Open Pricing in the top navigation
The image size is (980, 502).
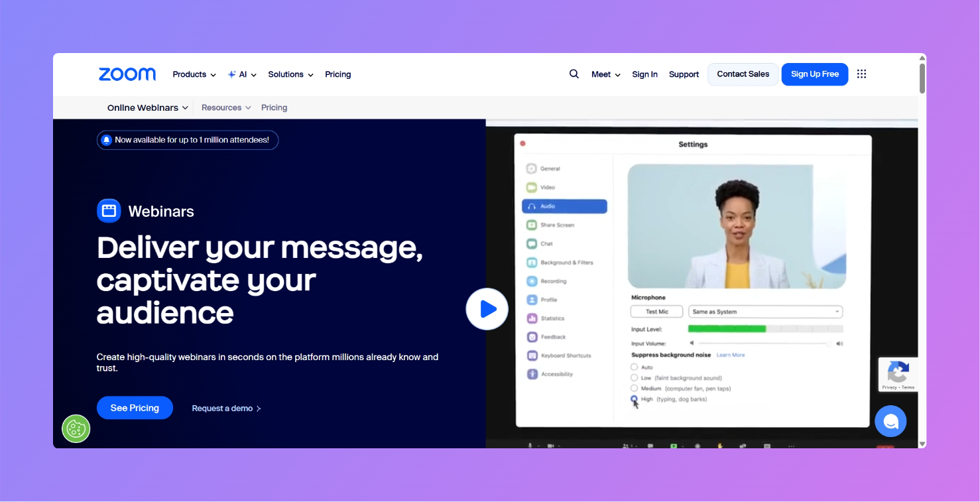point(338,74)
